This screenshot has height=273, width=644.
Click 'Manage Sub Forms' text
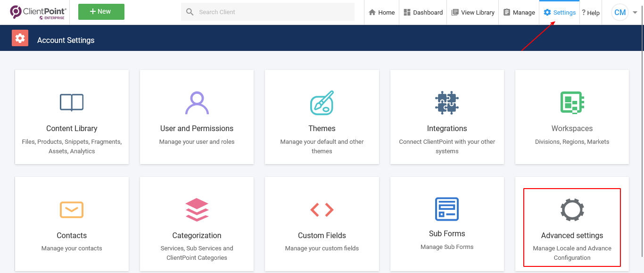[447, 247]
